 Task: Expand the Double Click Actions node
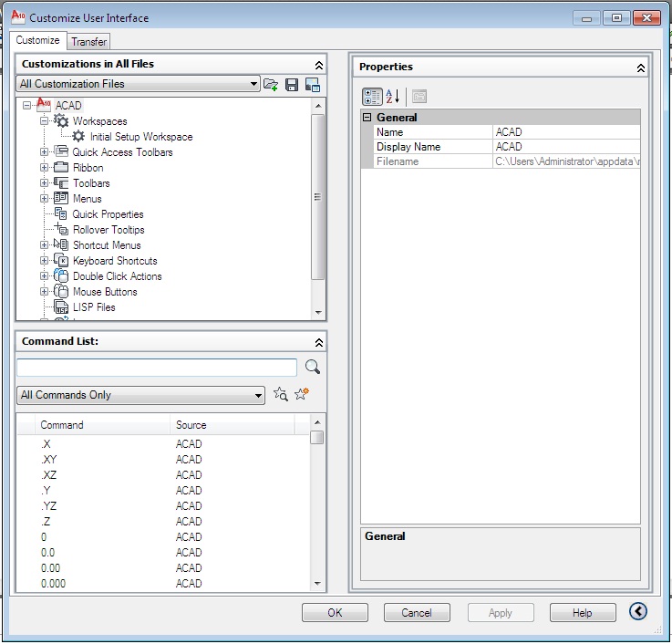click(44, 275)
